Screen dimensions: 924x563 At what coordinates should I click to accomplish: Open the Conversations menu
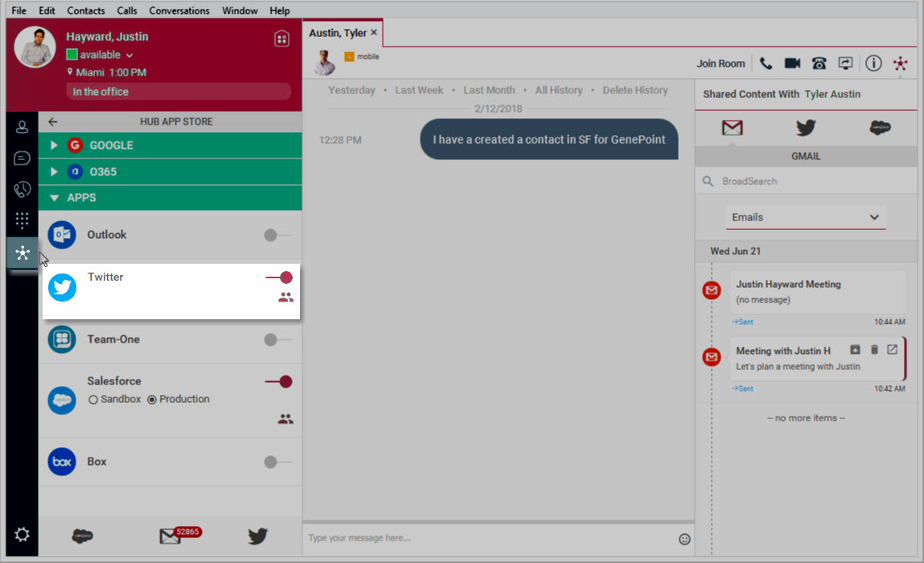[179, 10]
